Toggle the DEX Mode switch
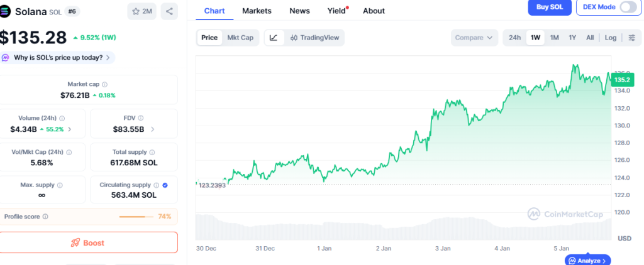The width and height of the screenshot is (644, 265). [x=628, y=7]
